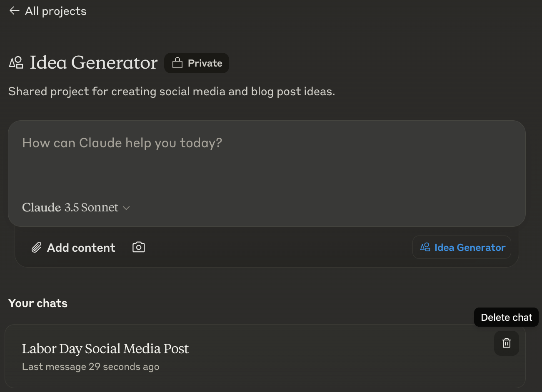Click the blue Idea Generator project chip

tap(462, 248)
